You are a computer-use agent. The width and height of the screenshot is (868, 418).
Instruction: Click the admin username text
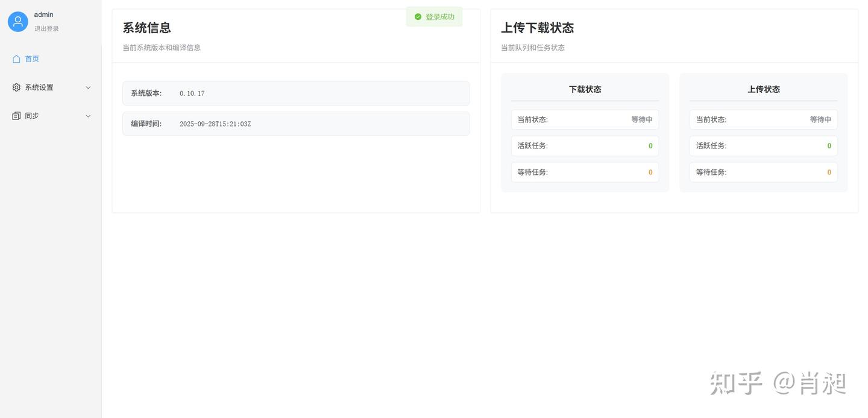(43, 14)
